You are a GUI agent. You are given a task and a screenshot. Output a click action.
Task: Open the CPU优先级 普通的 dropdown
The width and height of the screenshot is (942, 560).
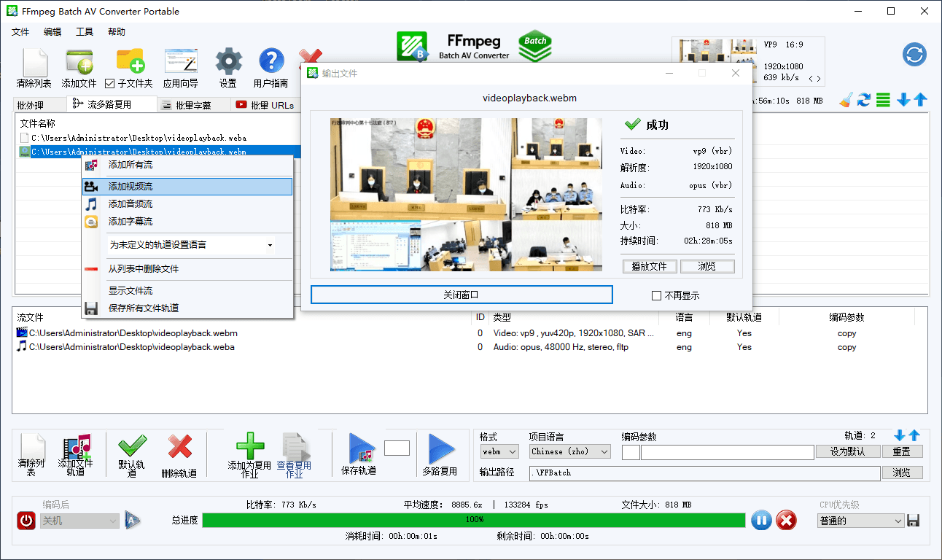pyautogui.click(x=861, y=521)
